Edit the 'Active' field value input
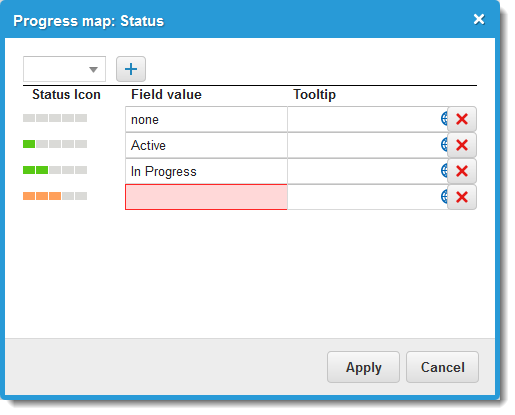 (x=206, y=145)
